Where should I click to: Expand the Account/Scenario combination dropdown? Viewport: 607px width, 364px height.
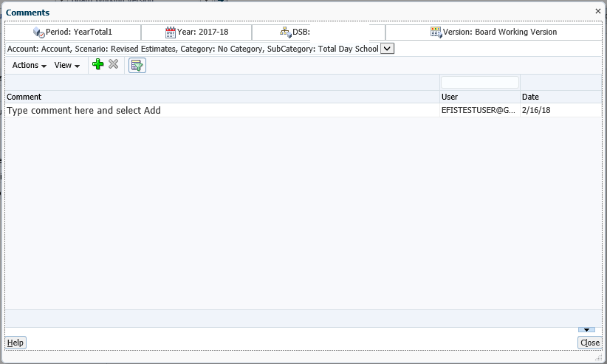tap(388, 49)
